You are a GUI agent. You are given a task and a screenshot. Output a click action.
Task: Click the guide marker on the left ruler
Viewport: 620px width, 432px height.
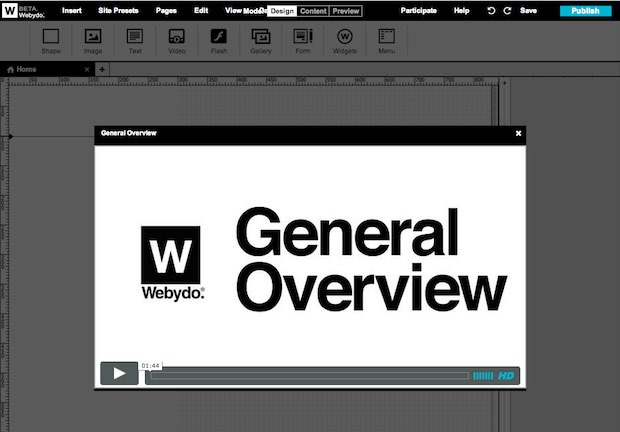pyautogui.click(x=10, y=136)
